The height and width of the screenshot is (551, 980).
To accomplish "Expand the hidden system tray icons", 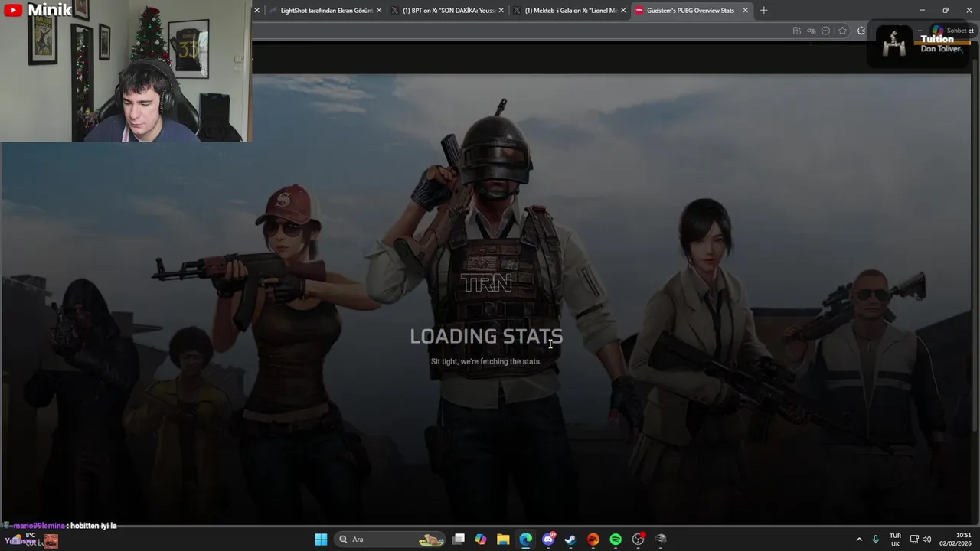I will click(x=859, y=540).
